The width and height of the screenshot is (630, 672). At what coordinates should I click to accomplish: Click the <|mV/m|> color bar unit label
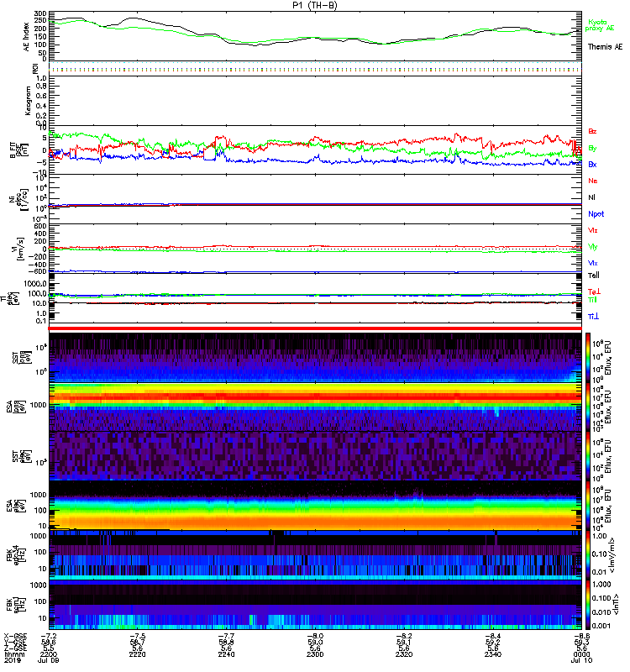click(612, 555)
